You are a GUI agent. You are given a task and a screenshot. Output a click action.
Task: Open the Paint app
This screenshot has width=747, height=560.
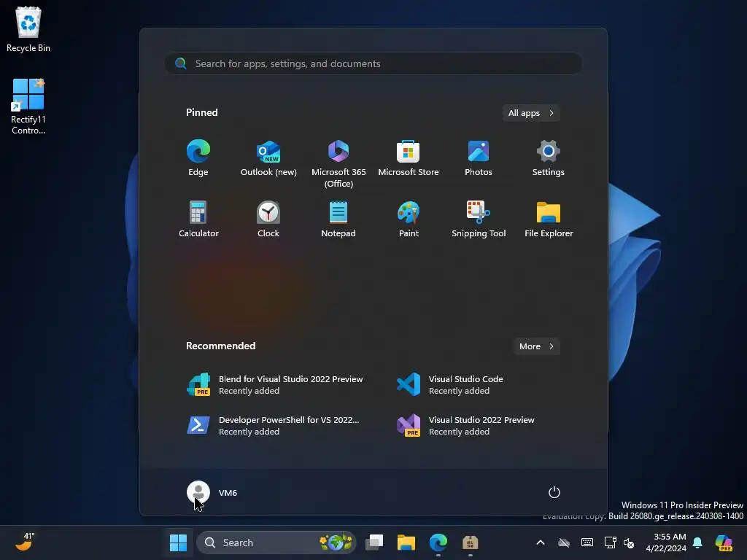point(409,219)
